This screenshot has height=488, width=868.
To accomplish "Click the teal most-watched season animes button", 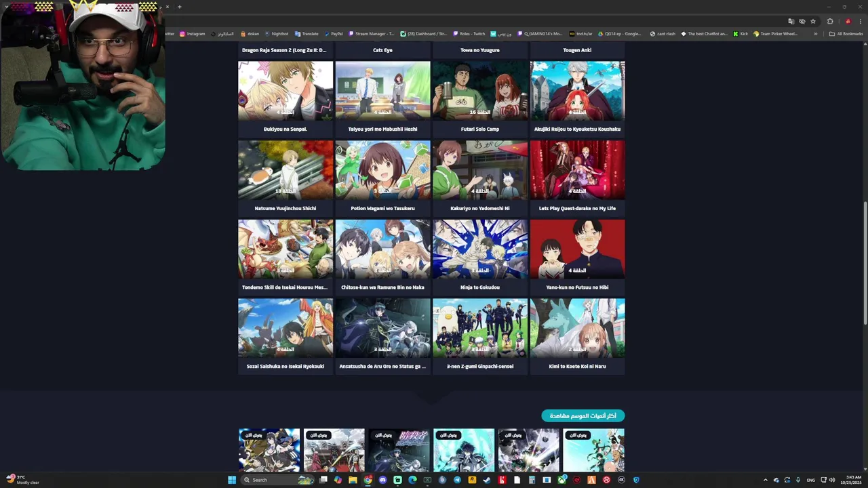I will pyautogui.click(x=583, y=415).
